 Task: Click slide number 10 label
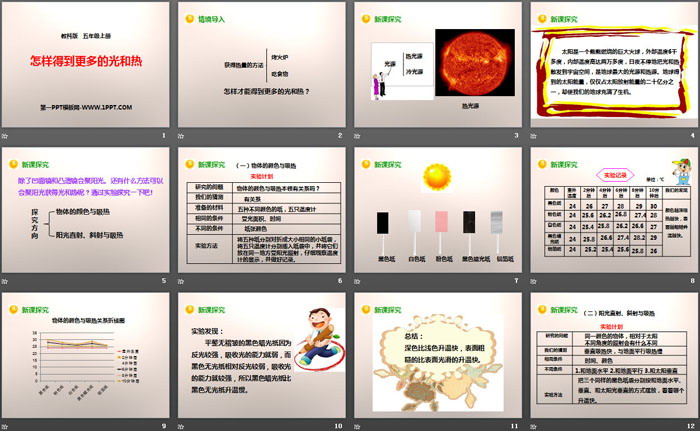pyautogui.click(x=338, y=426)
